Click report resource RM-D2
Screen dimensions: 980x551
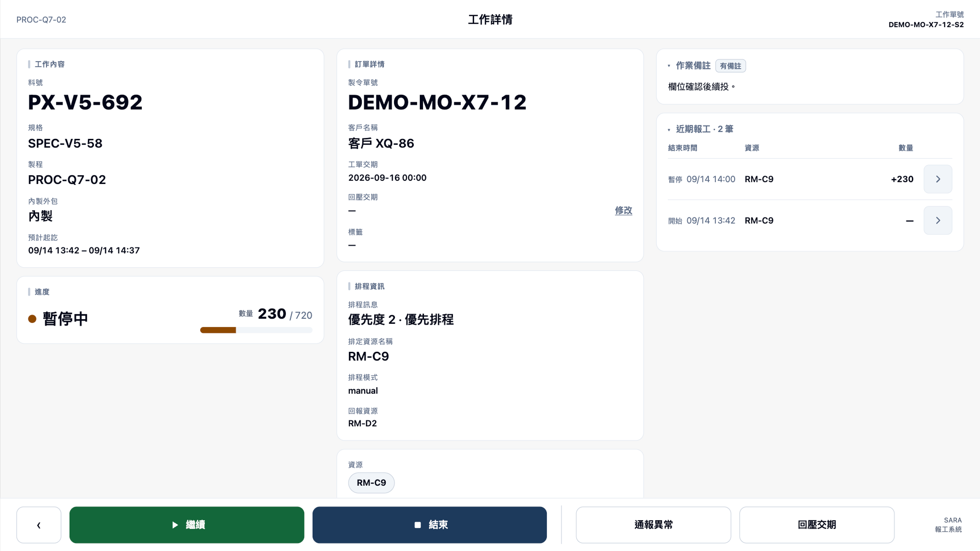point(362,423)
